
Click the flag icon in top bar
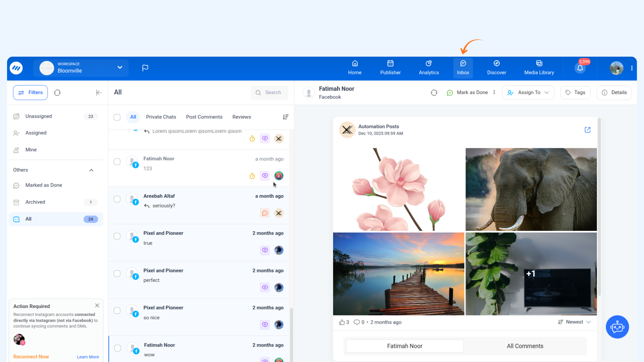click(145, 68)
